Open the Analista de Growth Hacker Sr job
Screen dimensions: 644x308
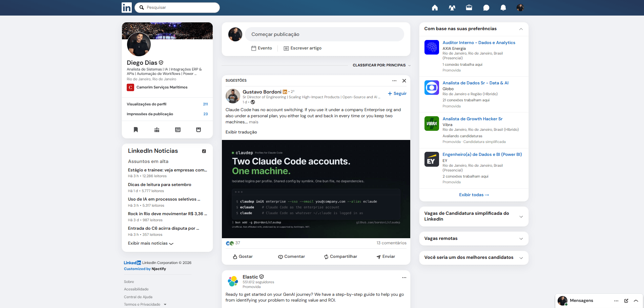(x=472, y=119)
